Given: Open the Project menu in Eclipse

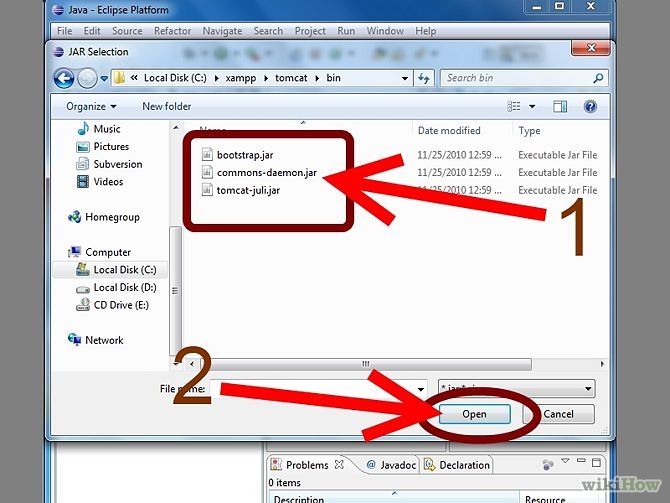Looking at the screenshot, I should (310, 31).
